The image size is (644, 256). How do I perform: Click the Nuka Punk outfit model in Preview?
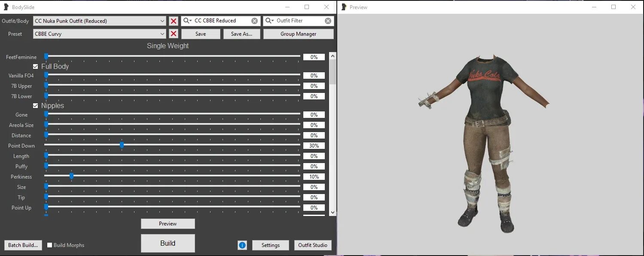[x=484, y=144]
